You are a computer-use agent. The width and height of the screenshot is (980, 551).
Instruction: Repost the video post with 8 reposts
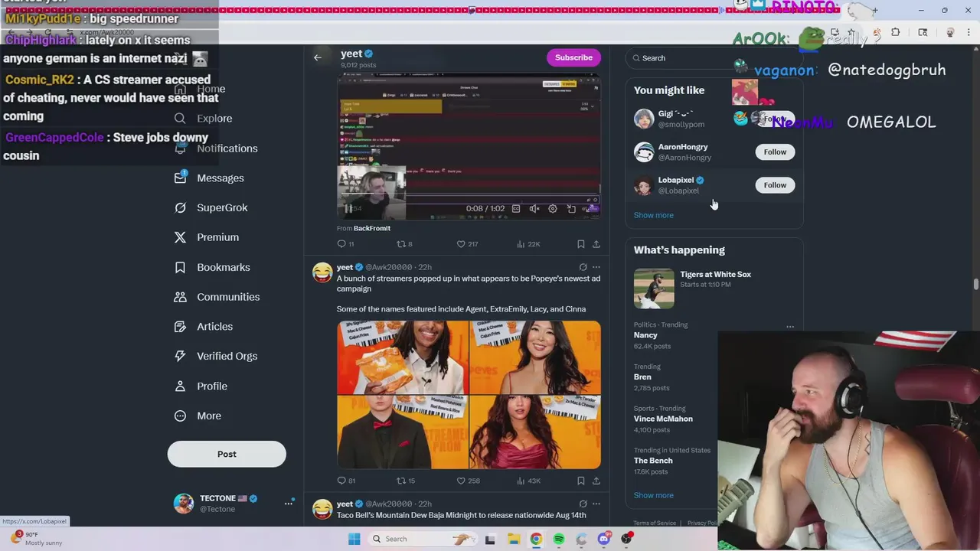click(404, 244)
